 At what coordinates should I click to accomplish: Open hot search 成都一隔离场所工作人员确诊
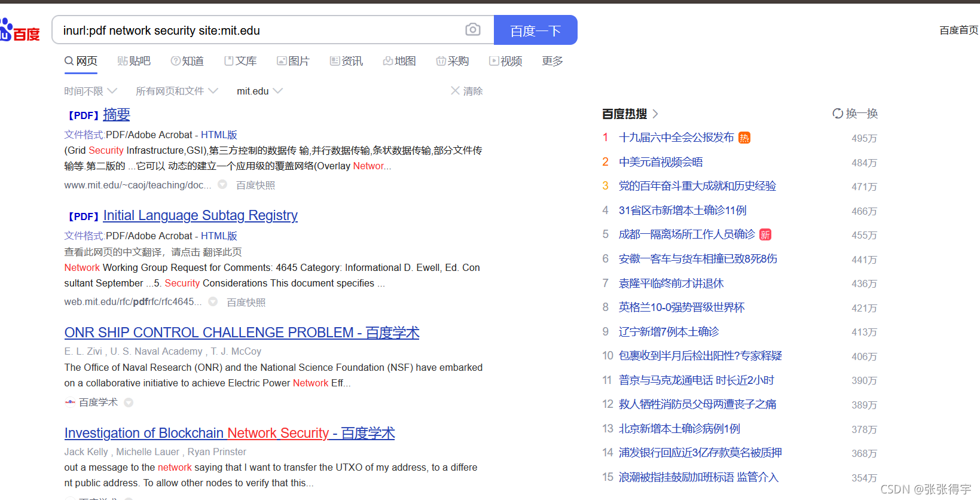[x=687, y=234]
